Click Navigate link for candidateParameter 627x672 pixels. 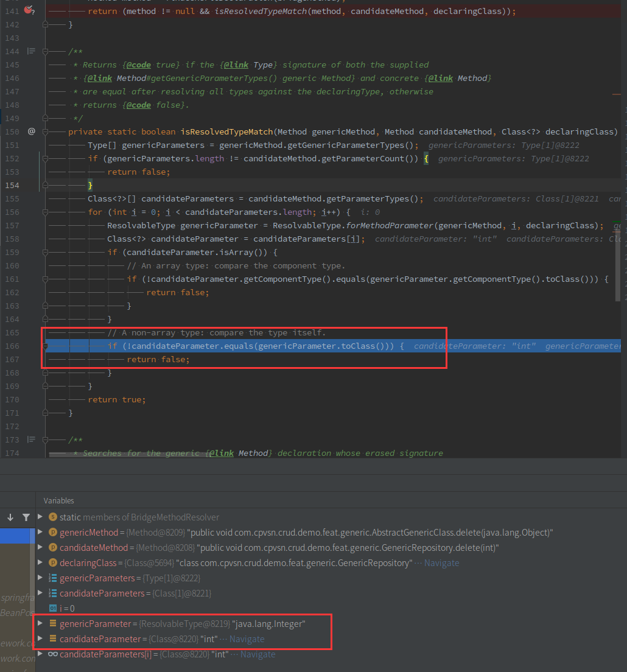point(247,639)
